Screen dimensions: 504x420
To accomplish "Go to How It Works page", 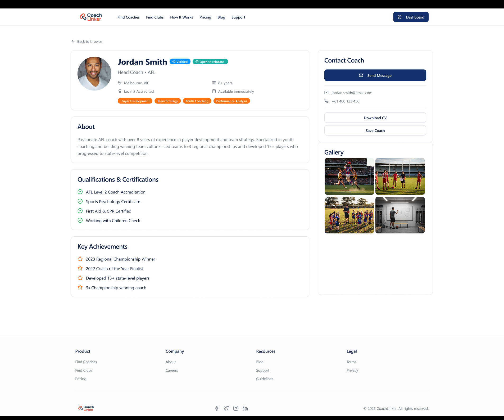I will coord(181,17).
